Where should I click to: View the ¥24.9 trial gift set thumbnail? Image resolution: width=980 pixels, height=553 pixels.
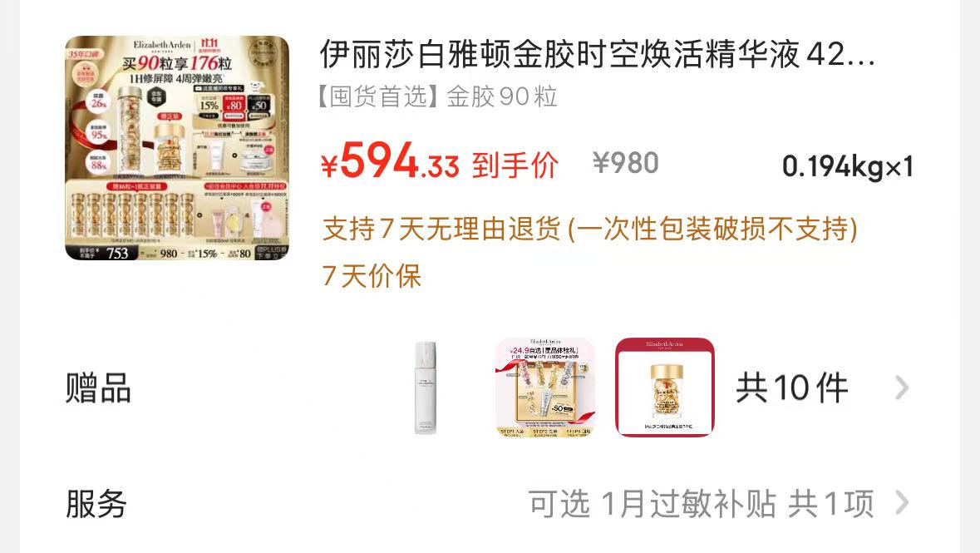click(x=545, y=388)
